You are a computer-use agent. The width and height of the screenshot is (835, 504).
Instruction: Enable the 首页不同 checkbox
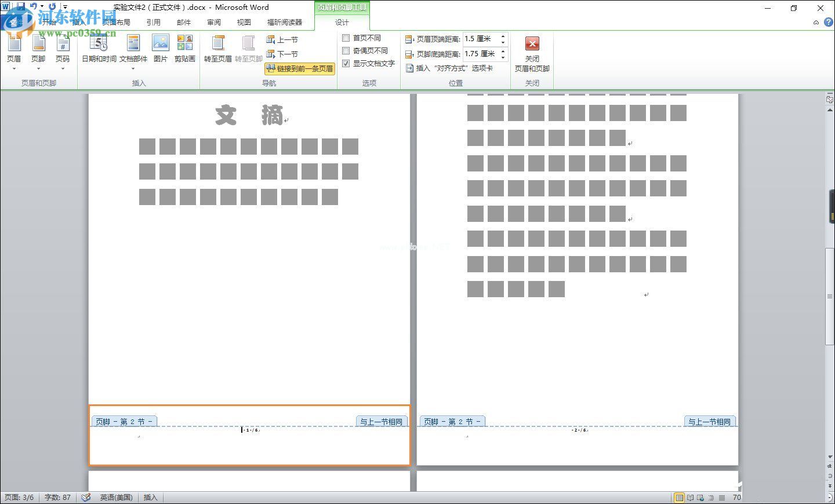pyautogui.click(x=346, y=38)
